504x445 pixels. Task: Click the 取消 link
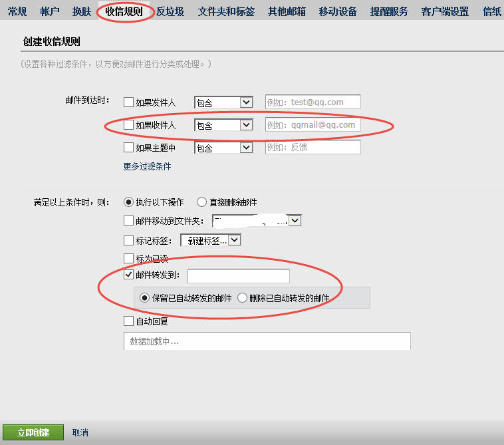click(80, 432)
